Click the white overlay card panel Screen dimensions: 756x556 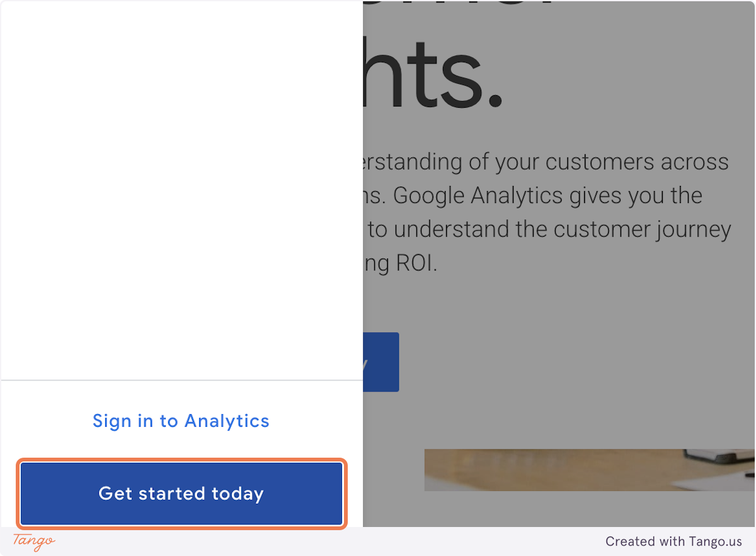pyautogui.click(x=181, y=189)
